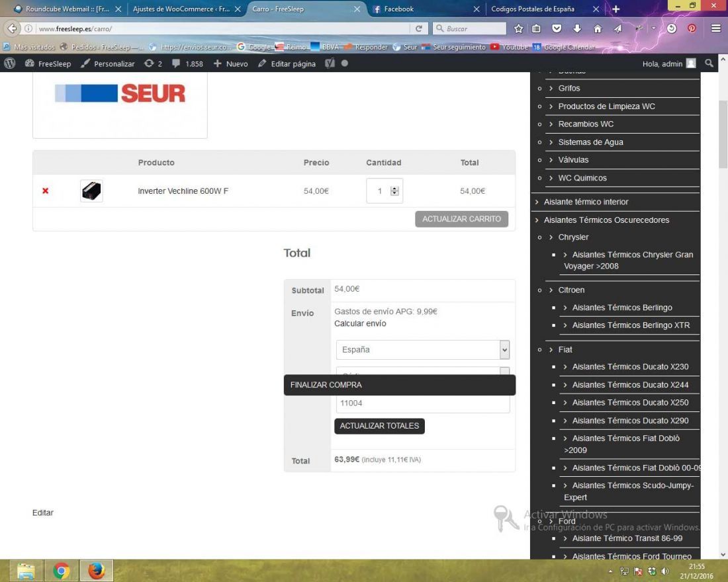The width and height of the screenshot is (728, 582).
Task: Open Aislantes Térmicos Oscurecedores category
Action: [606, 220]
